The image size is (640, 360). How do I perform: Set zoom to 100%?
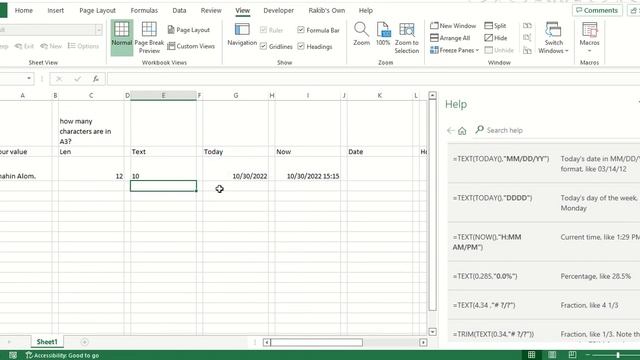[383, 34]
